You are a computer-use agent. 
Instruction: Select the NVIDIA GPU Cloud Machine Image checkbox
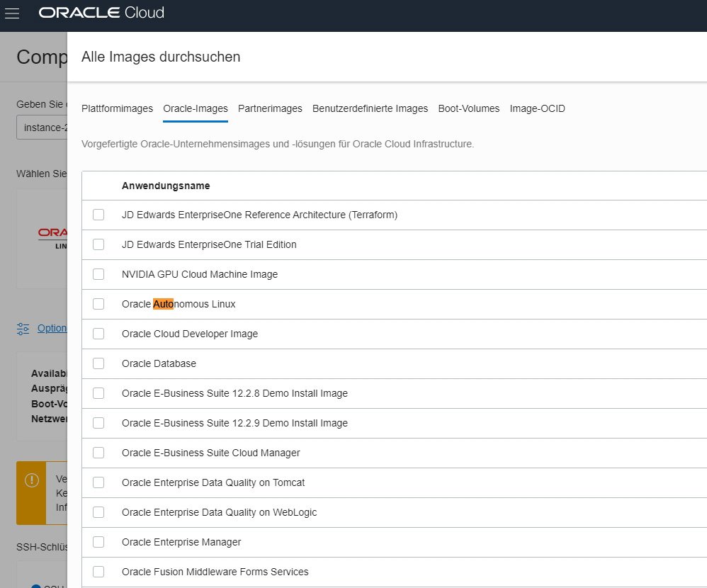click(98, 274)
